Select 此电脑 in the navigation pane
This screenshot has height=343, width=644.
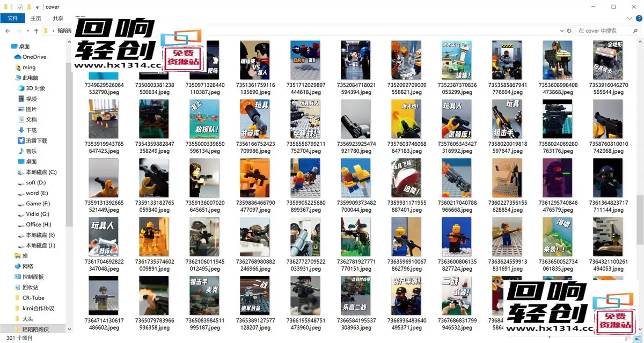31,78
